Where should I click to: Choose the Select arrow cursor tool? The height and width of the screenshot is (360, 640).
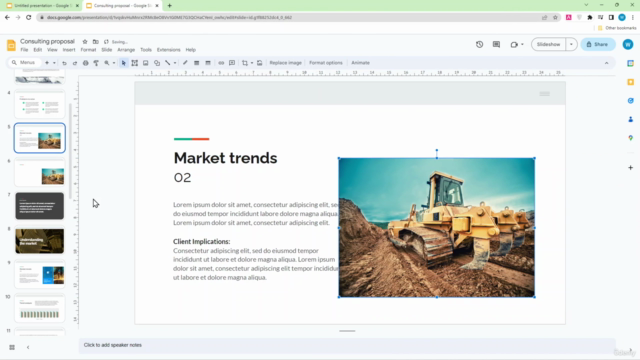tap(124, 63)
